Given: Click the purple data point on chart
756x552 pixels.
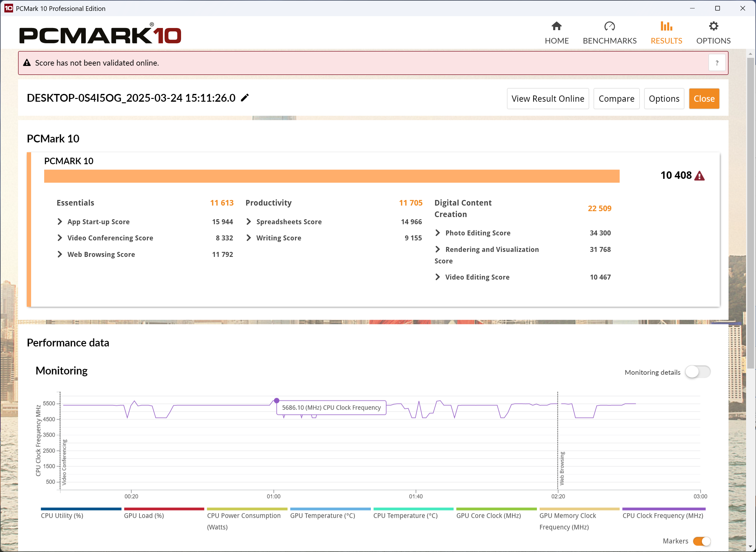Looking at the screenshot, I should 276,400.
